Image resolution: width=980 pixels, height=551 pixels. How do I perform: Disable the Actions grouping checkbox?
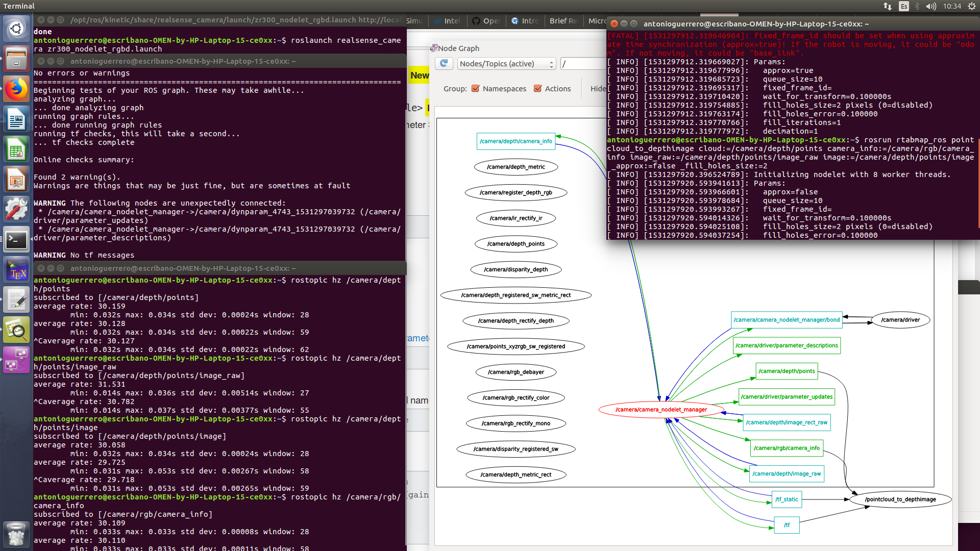tap(537, 88)
